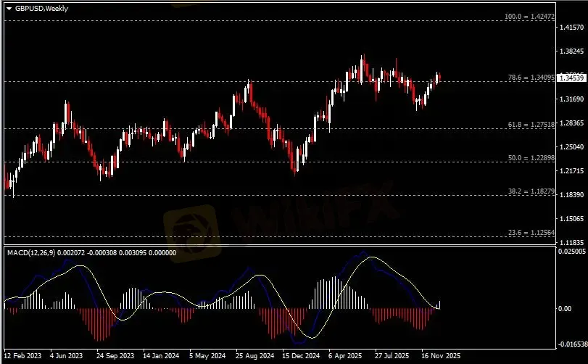Click the GBPUSD,Weekly chart title
The width and height of the screenshot is (588, 364).
click(x=41, y=8)
